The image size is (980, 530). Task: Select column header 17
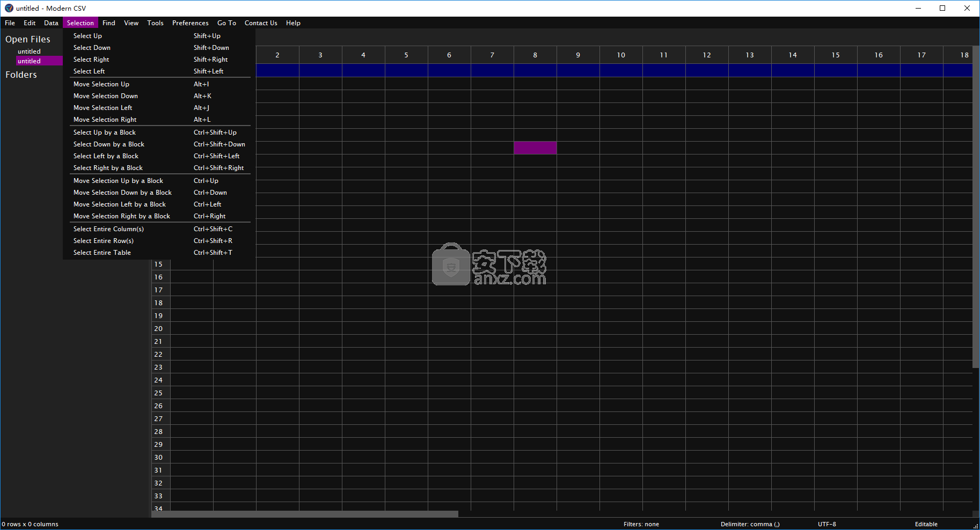(922, 55)
